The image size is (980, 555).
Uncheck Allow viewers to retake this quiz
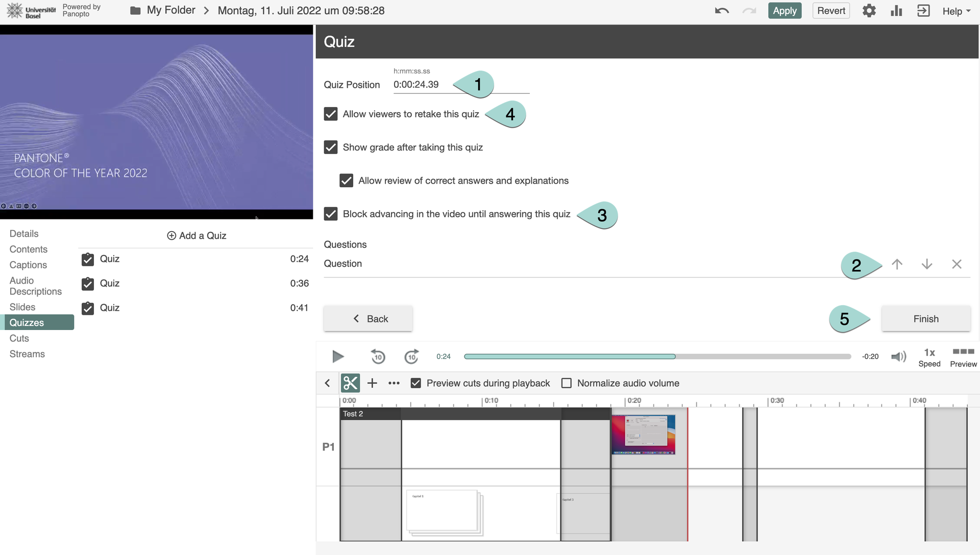click(x=331, y=114)
